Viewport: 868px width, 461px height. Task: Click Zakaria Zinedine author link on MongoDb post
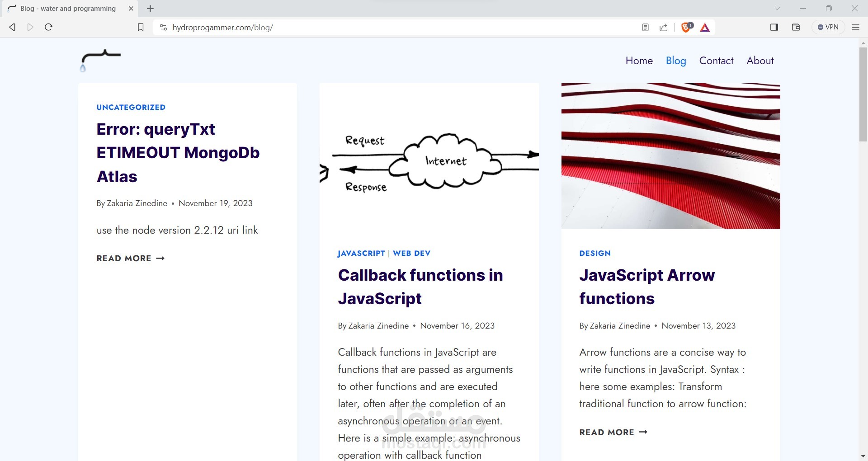click(137, 203)
